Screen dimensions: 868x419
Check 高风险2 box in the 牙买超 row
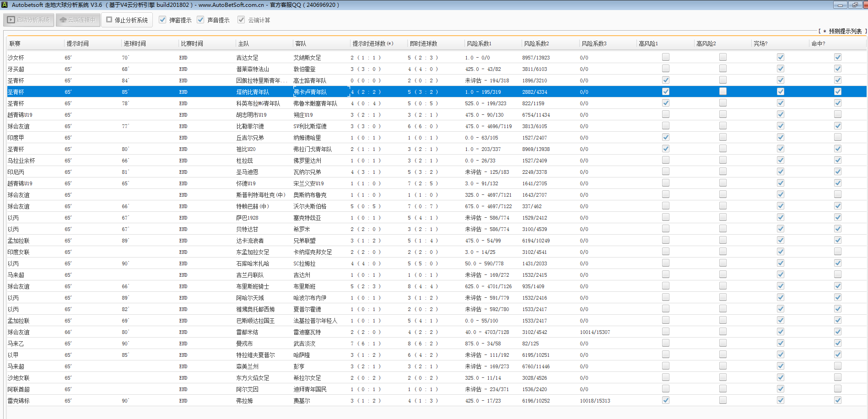tap(723, 69)
